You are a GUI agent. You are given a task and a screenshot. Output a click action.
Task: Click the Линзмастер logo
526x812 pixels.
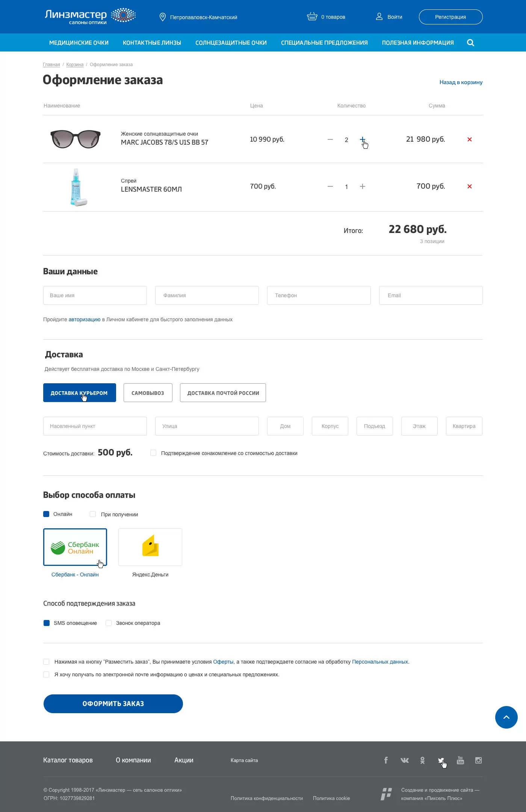click(90, 16)
